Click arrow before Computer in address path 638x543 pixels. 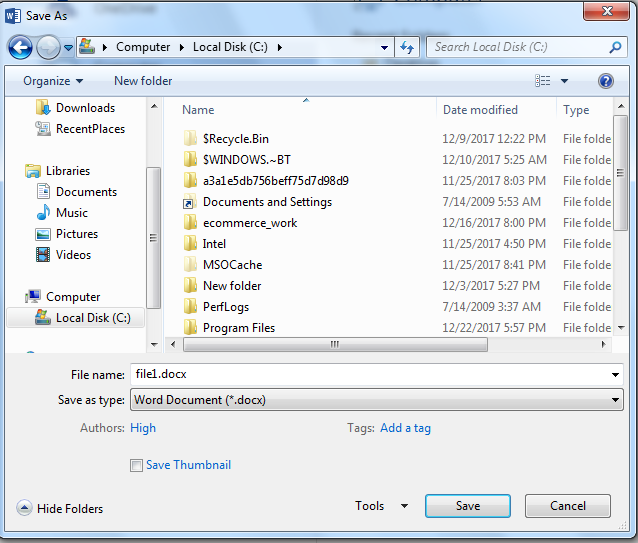click(x=105, y=48)
